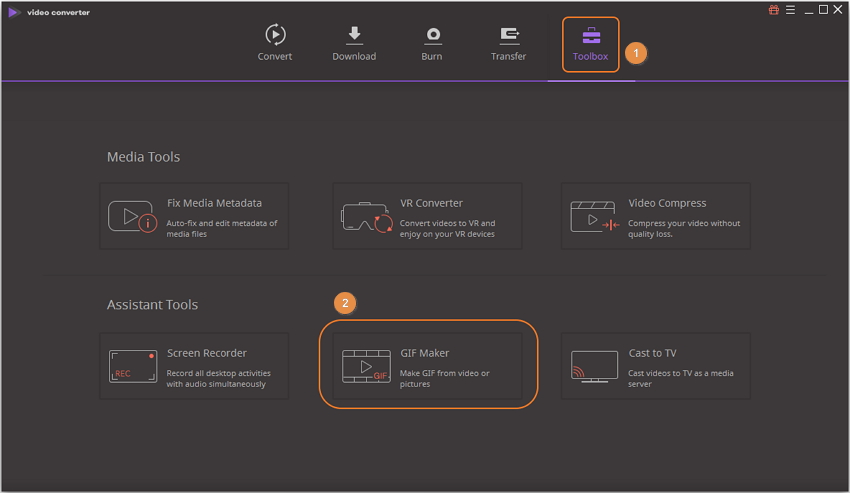Maximize the video converter window
This screenshot has width=850, height=493.
click(823, 10)
